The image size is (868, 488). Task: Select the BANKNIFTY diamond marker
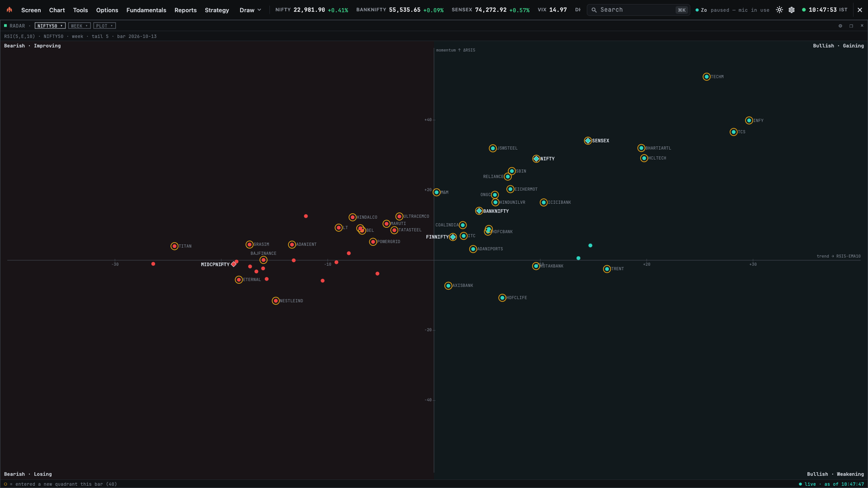[479, 211]
